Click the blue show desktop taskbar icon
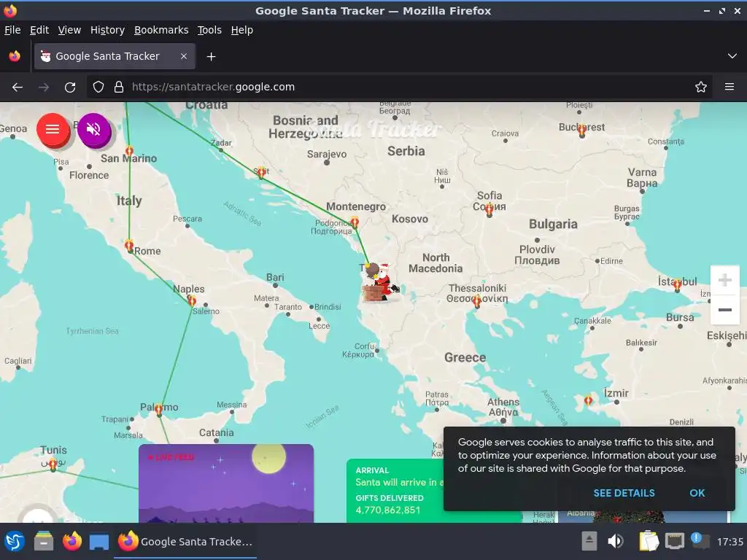This screenshot has height=560, width=747. pyautogui.click(x=99, y=542)
